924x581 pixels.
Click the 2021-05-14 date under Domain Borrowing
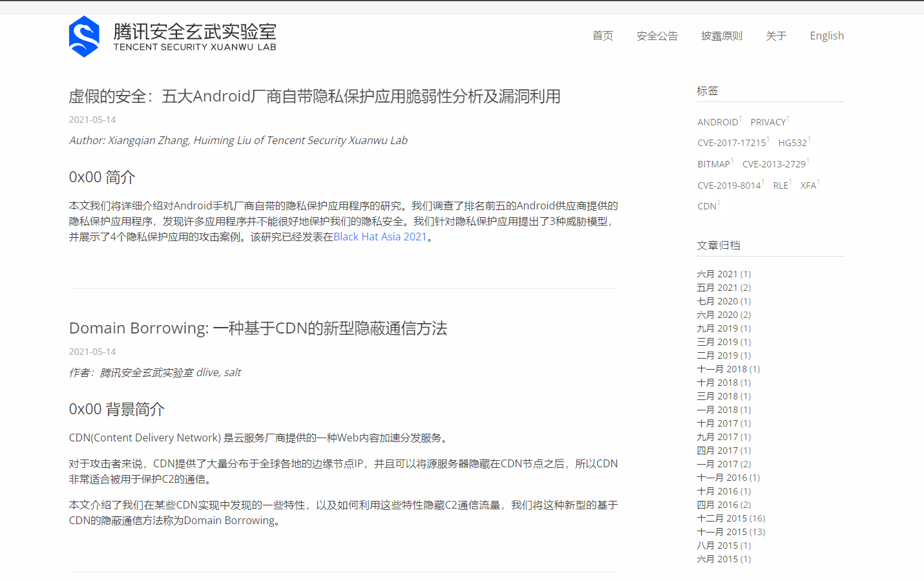coord(92,352)
